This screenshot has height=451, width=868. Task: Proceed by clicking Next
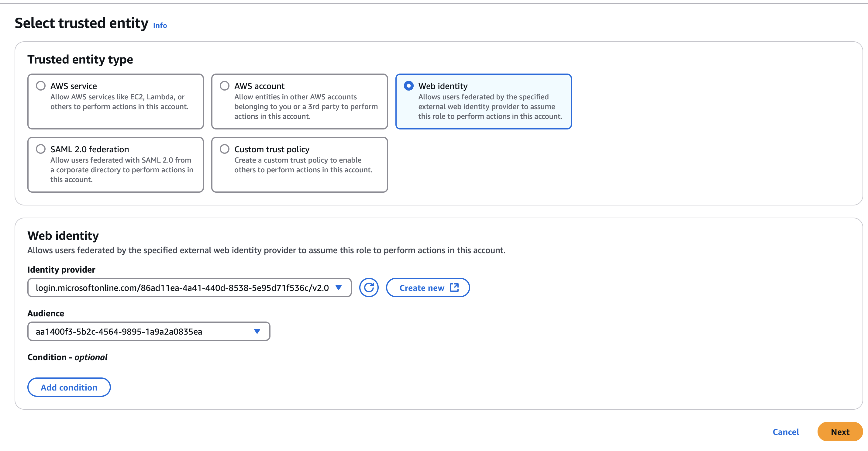[x=840, y=432]
